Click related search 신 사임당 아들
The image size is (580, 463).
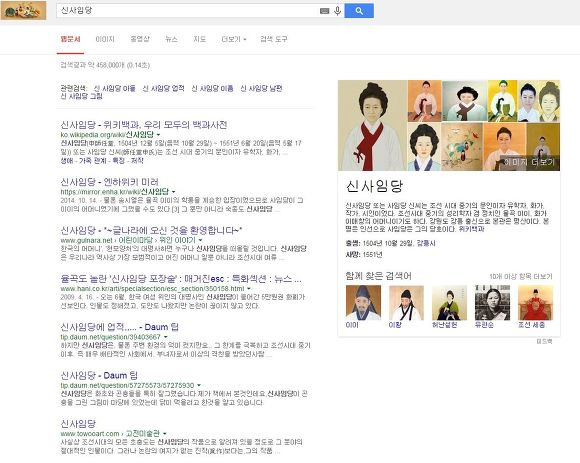pos(114,88)
